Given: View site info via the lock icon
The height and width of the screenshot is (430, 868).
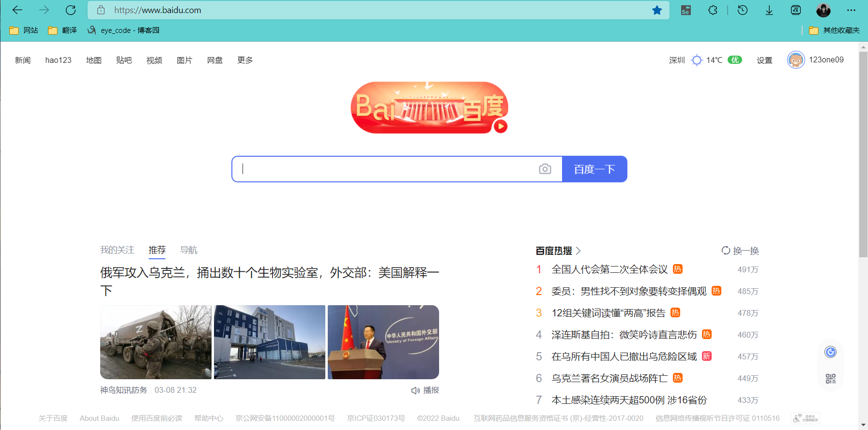Looking at the screenshot, I should click(x=101, y=10).
